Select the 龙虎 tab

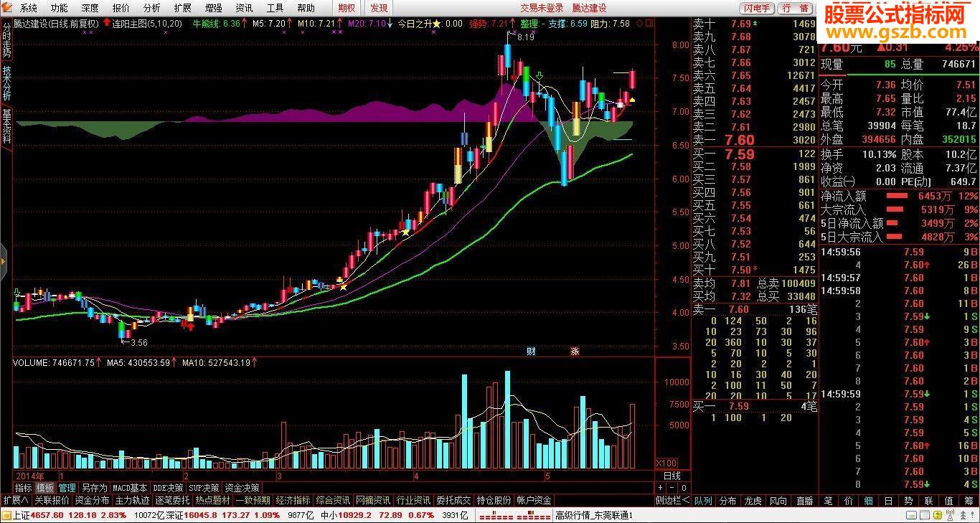click(753, 501)
